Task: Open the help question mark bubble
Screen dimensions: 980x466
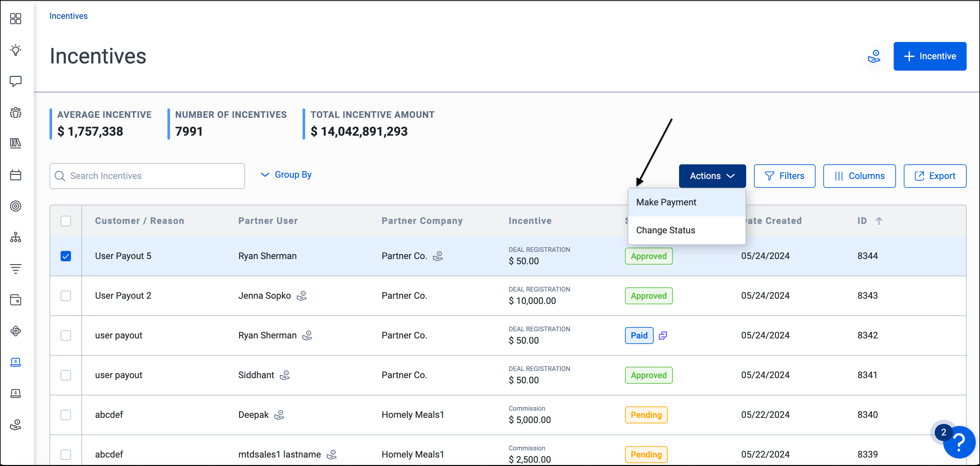Action: click(959, 442)
